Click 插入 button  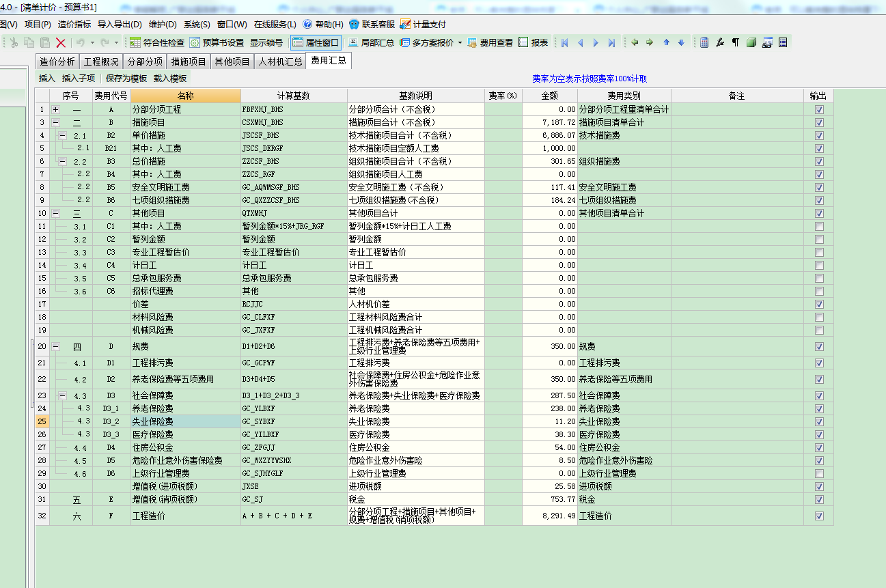[x=47, y=79]
